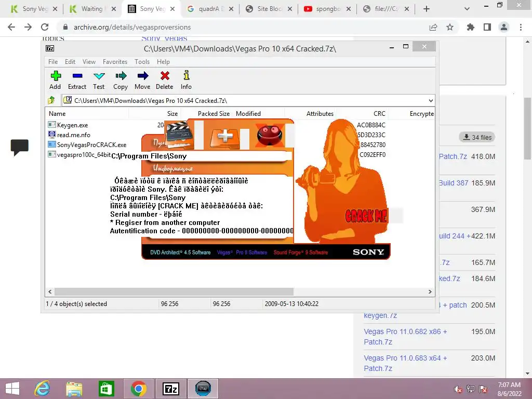Viewport: 532px width, 399px height.
Task: Click the C:\Program Files\Sony path field
Action: click(202, 156)
